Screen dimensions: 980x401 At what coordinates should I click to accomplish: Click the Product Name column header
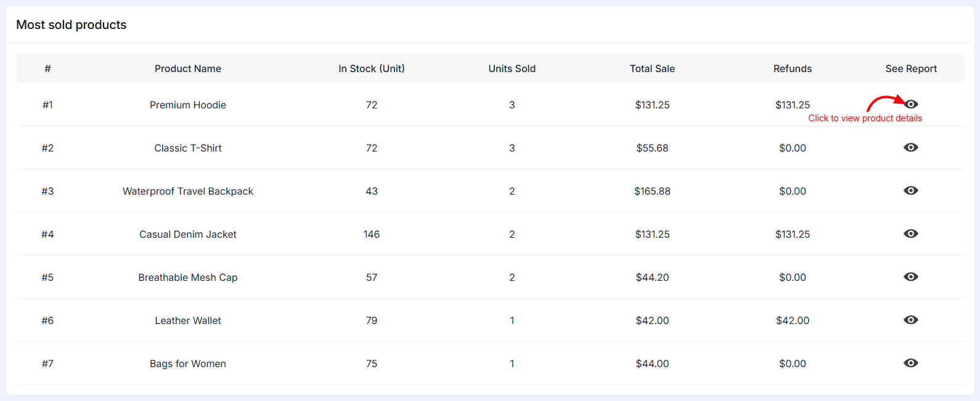(x=187, y=68)
